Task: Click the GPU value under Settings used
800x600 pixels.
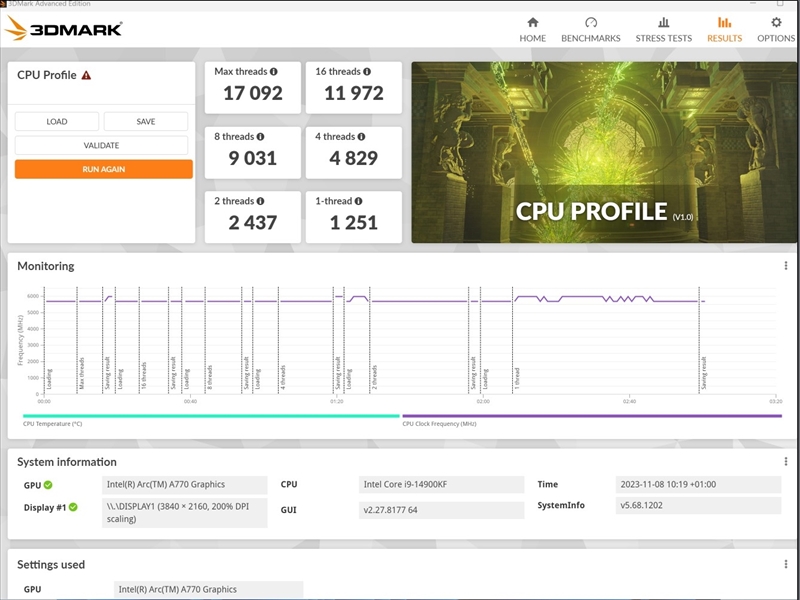Action: (x=209, y=589)
